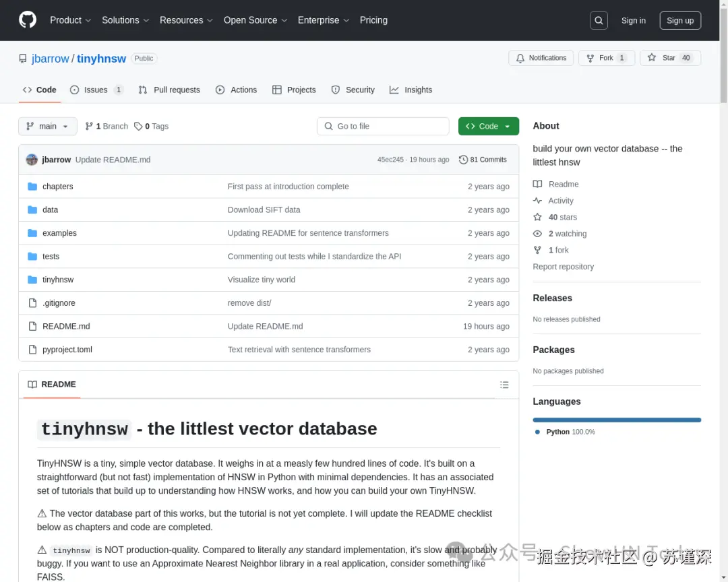Click Sign in link
The image size is (728, 582).
pos(633,20)
